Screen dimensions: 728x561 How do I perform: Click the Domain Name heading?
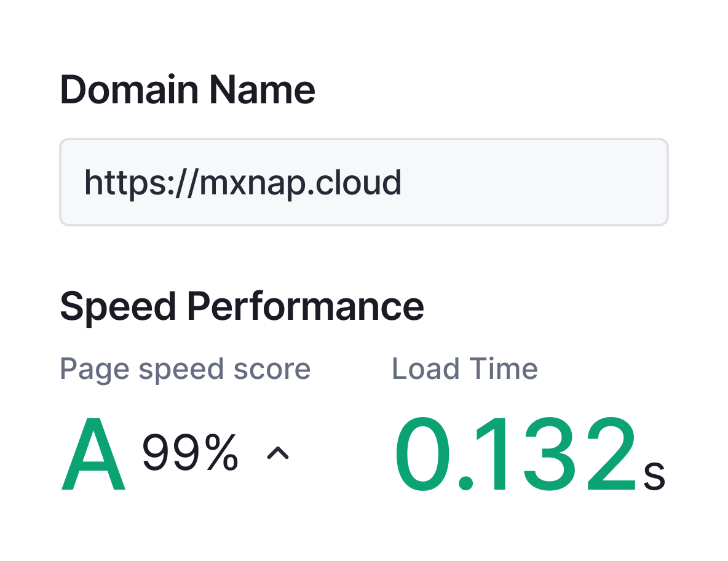pos(188,90)
